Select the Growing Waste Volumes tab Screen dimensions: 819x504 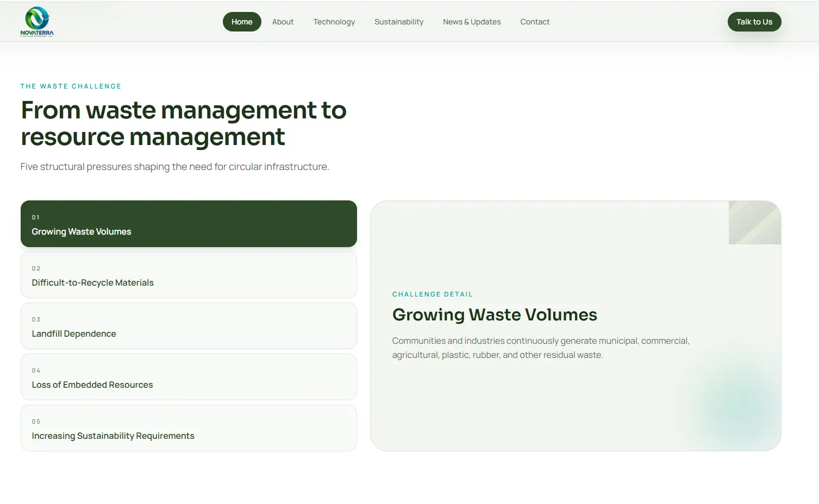189,224
